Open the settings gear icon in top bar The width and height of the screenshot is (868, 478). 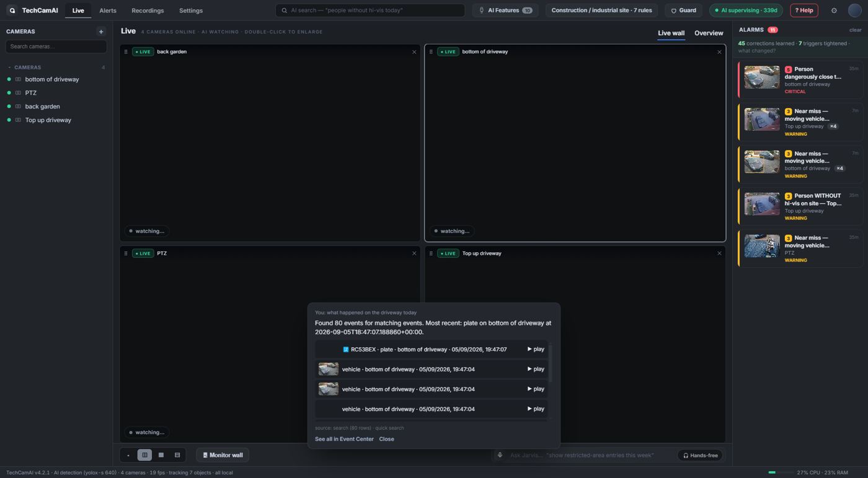click(x=834, y=11)
